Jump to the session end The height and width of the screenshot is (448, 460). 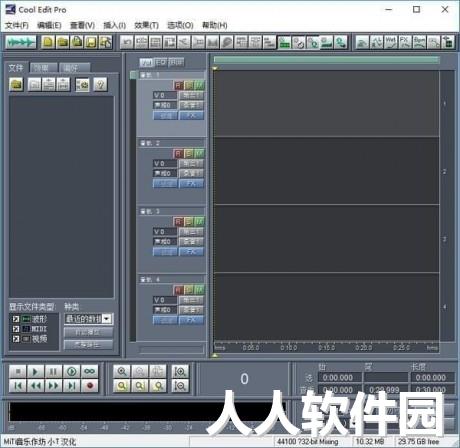point(71,386)
